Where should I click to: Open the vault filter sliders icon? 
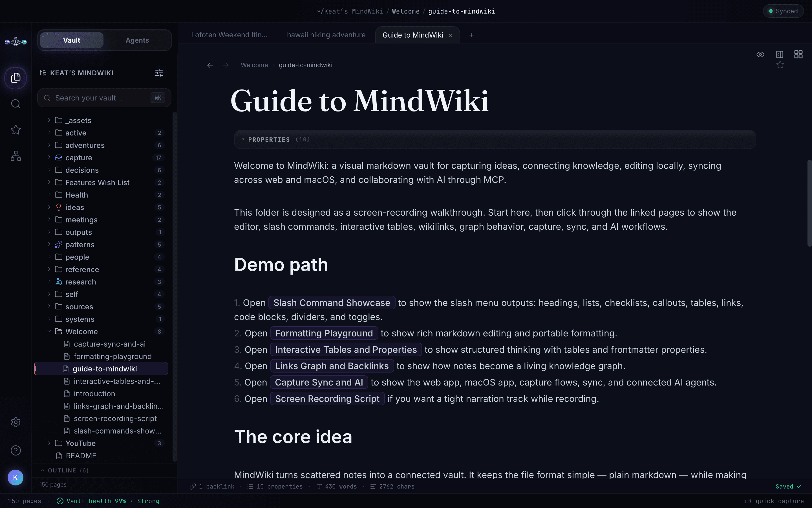159,73
